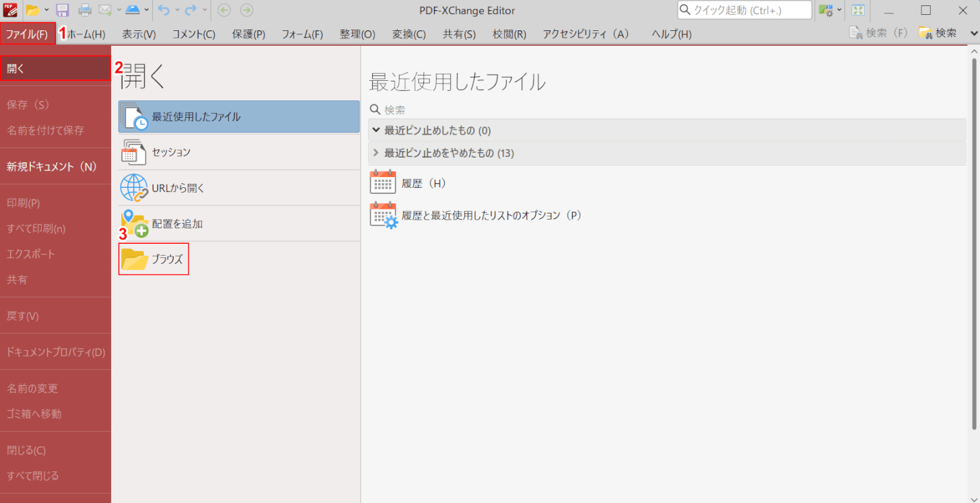Switch to the アクセシビリティ(A) tab
Image resolution: width=980 pixels, height=503 pixels.
point(586,34)
